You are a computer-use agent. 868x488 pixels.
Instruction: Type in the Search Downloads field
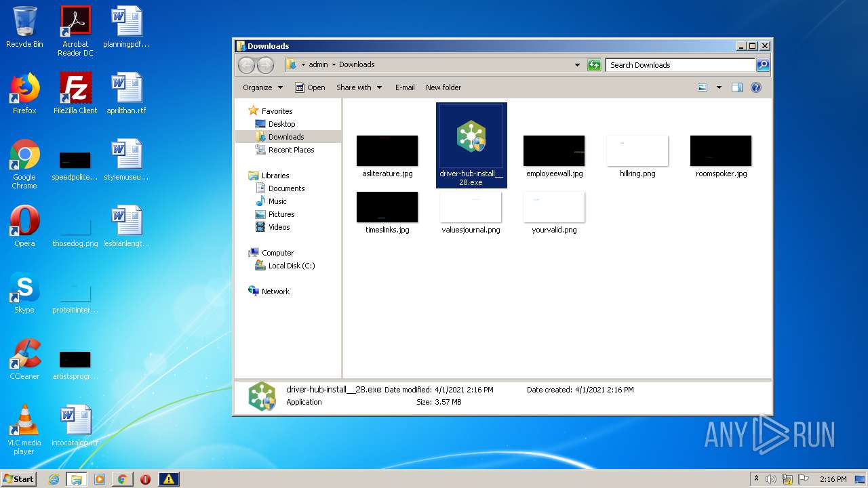pyautogui.click(x=680, y=65)
